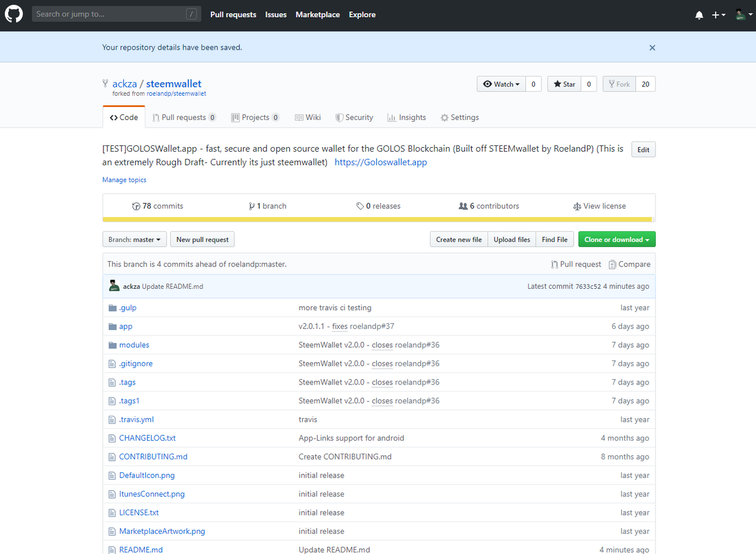The width and height of the screenshot is (756, 554).
Task: Open the modules folder
Action: (134, 345)
